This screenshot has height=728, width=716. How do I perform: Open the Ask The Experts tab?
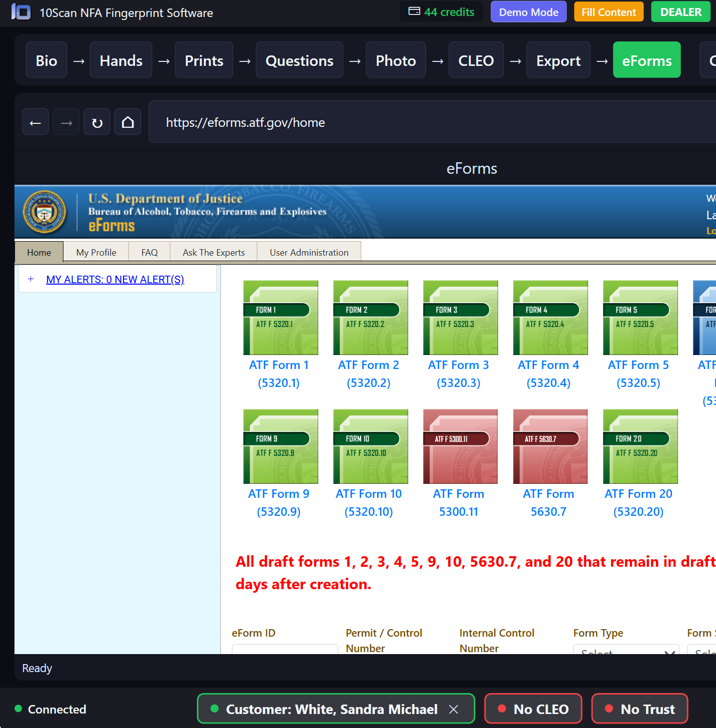(x=213, y=252)
